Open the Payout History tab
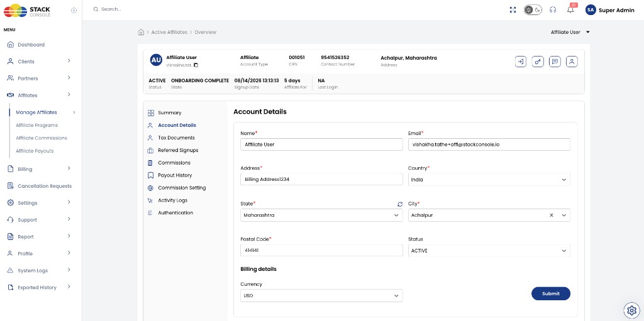Screen dimensions: 644x321 pyautogui.click(x=175, y=175)
